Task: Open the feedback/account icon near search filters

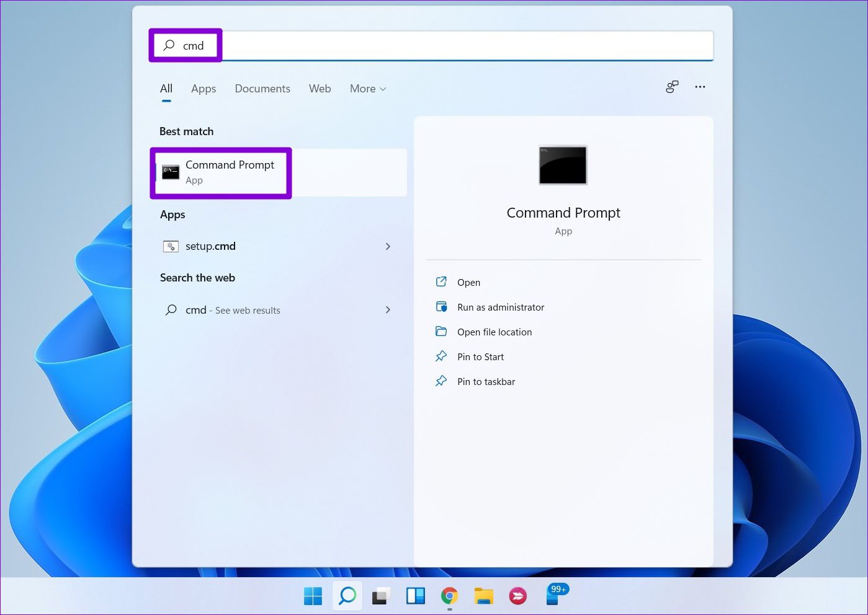Action: point(672,87)
